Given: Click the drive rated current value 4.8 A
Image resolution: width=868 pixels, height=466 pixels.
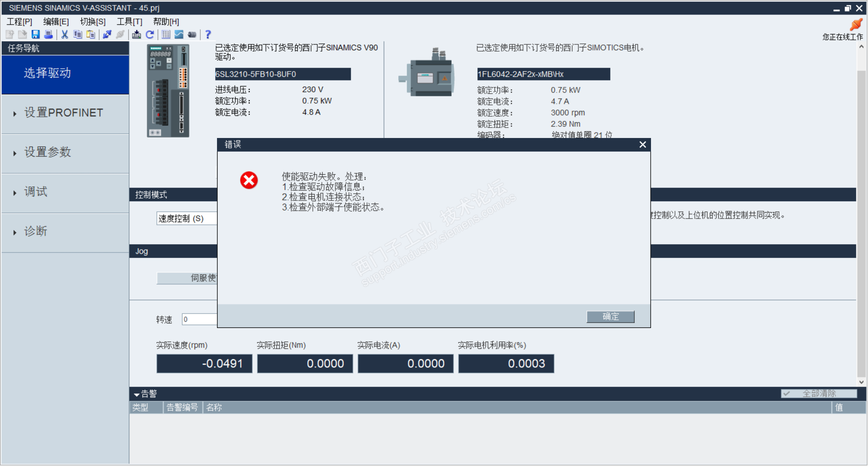Looking at the screenshot, I should pyautogui.click(x=311, y=112).
